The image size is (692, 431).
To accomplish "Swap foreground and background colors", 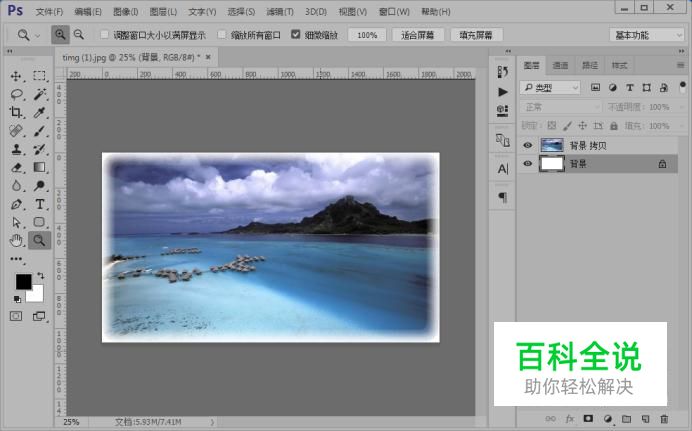I will 41,276.
